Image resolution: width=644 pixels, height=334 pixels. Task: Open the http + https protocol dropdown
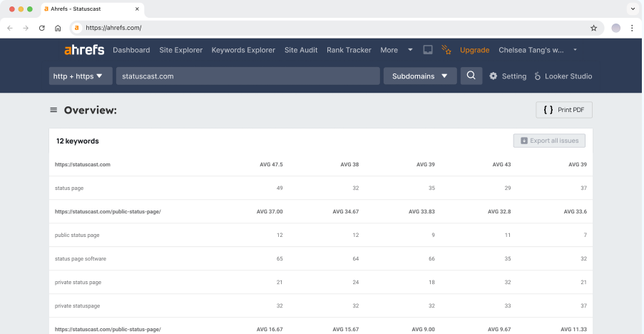pos(81,76)
